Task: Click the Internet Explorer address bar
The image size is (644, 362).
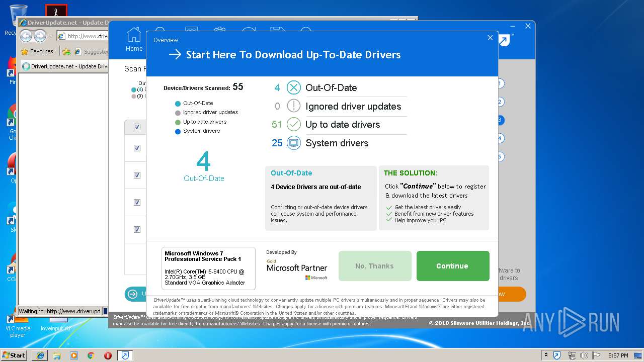Action: [x=83, y=36]
